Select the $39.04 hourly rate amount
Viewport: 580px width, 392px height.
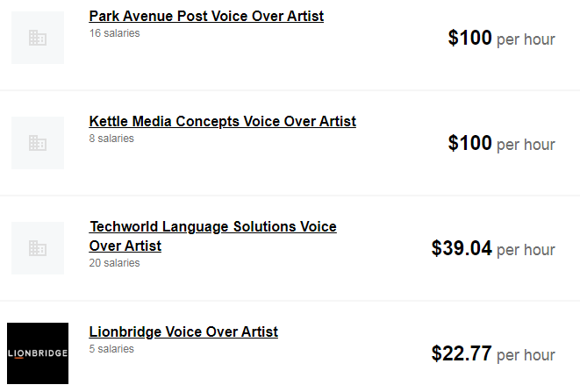tap(462, 248)
